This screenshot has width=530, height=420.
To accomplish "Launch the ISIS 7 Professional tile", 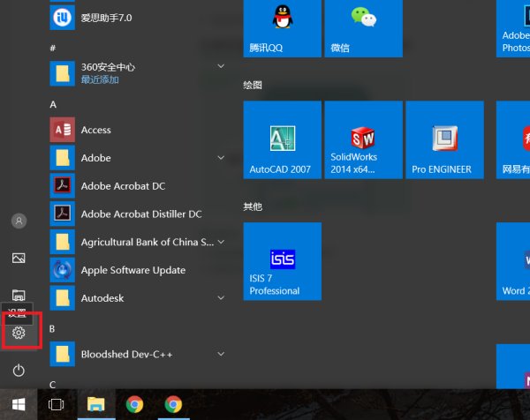I will click(x=282, y=261).
